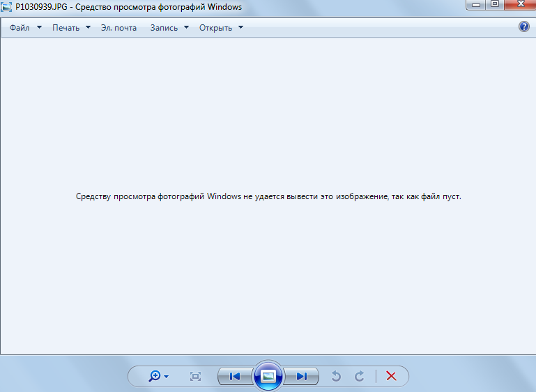The image size is (536, 392).
Task: Open the Запись menu
Action: (x=164, y=28)
